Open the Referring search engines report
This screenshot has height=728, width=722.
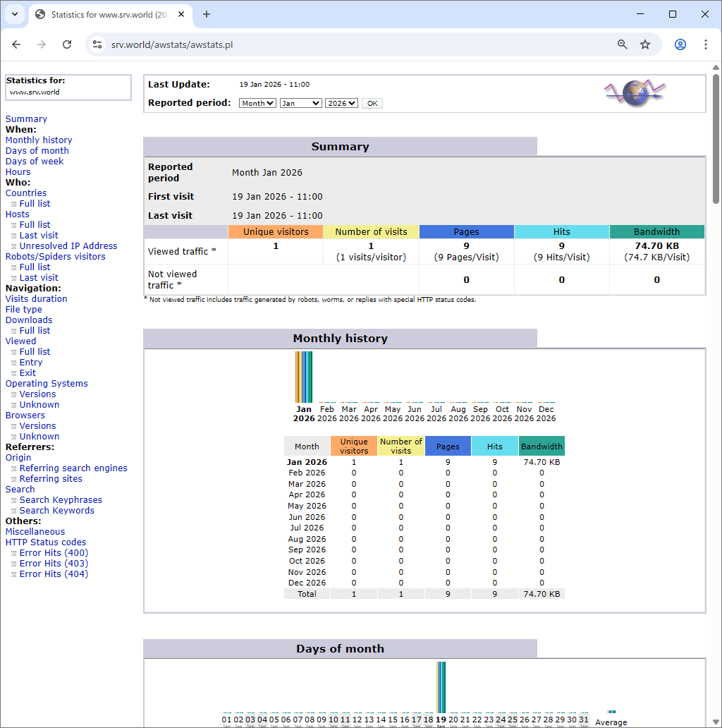click(x=73, y=468)
